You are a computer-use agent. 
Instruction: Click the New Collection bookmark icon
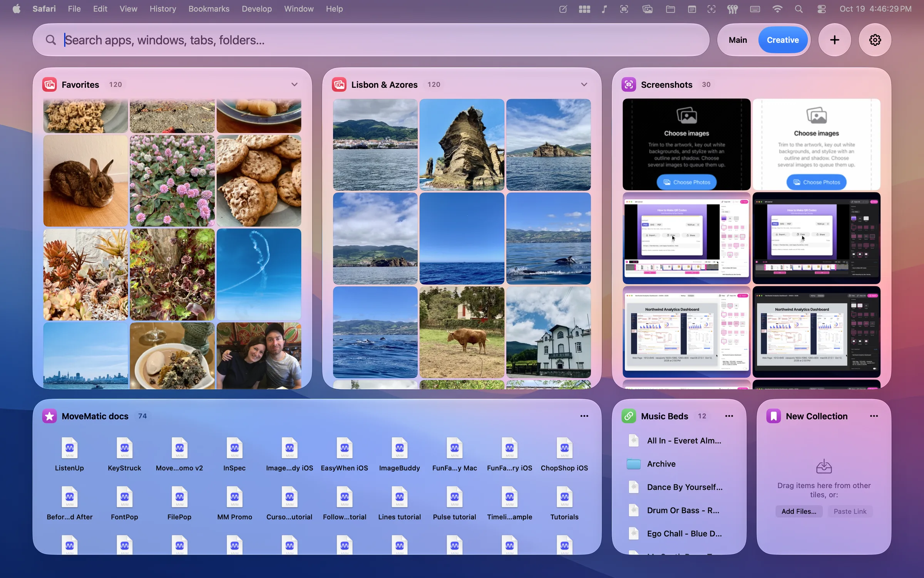tap(773, 416)
